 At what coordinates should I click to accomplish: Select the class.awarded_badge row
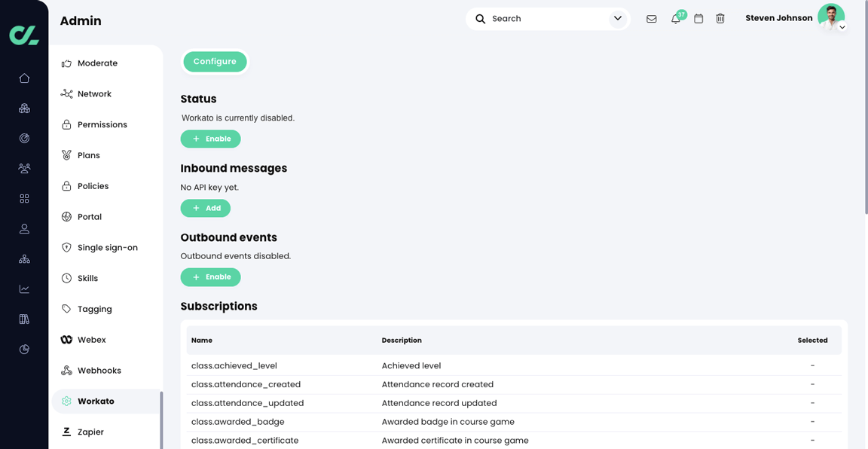click(x=514, y=423)
